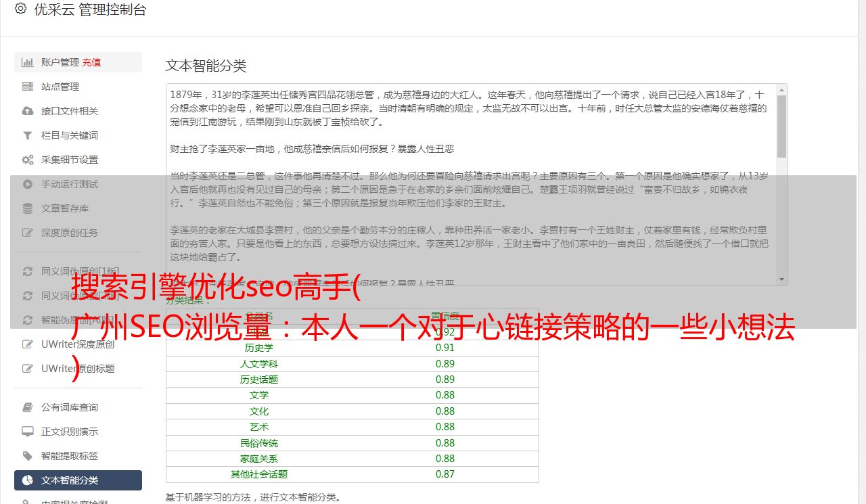
Task: Click the 文本智能分类 page heading
Action: (x=206, y=66)
